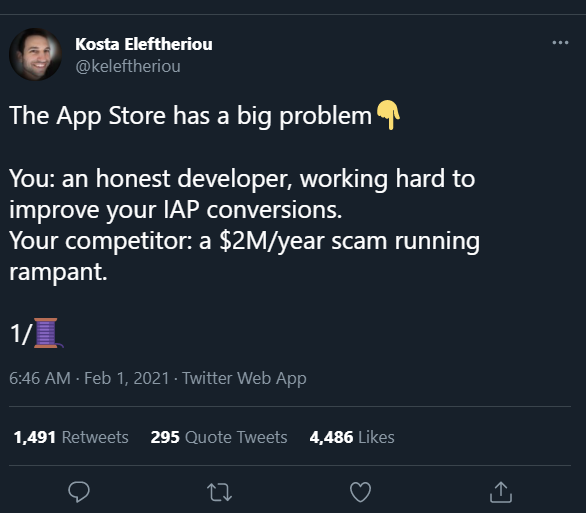View the 1,491 Retweets list
The image size is (586, 513).
point(71,437)
